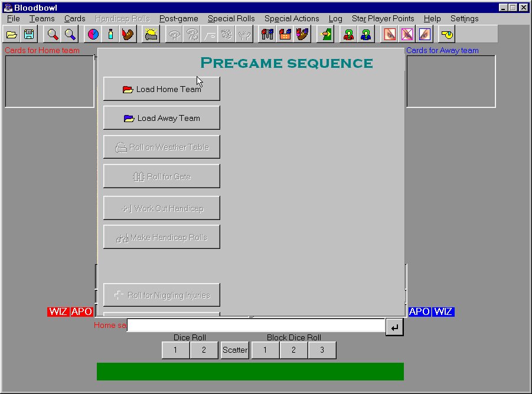Click the Make Handicap Rolls button
The height and width of the screenshot is (394, 532).
[x=162, y=237]
